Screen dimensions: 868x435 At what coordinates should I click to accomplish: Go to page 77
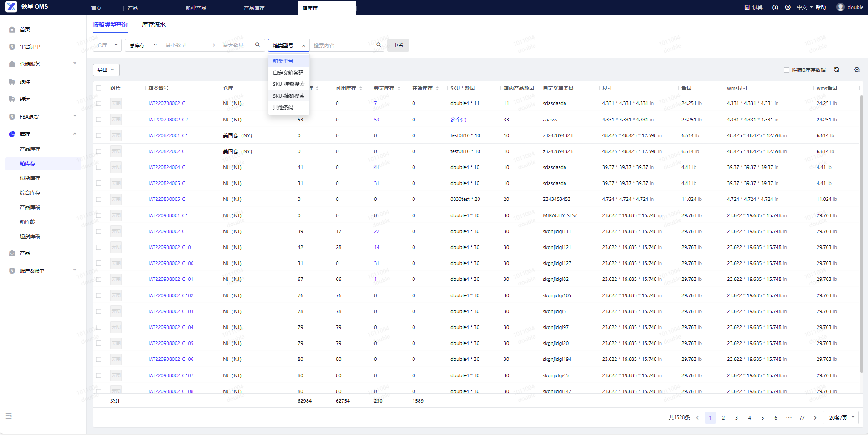tap(802, 418)
